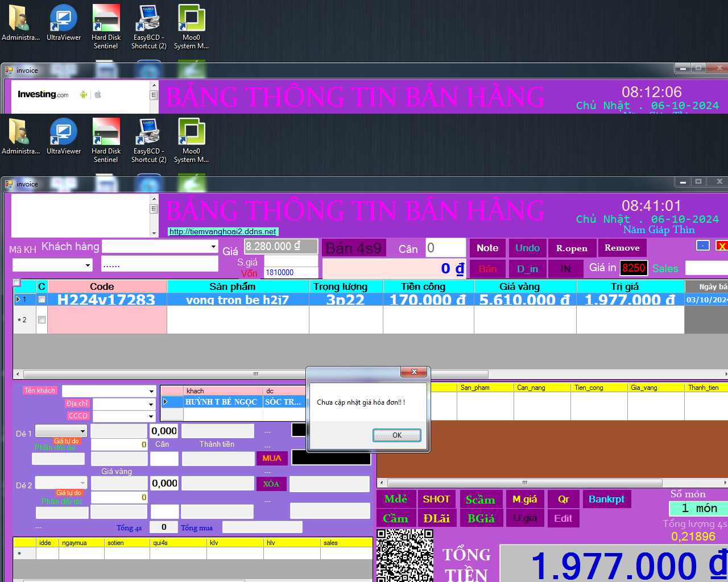The width and height of the screenshot is (728, 582).
Task: Click the Investing.com logo
Action: 43,94
